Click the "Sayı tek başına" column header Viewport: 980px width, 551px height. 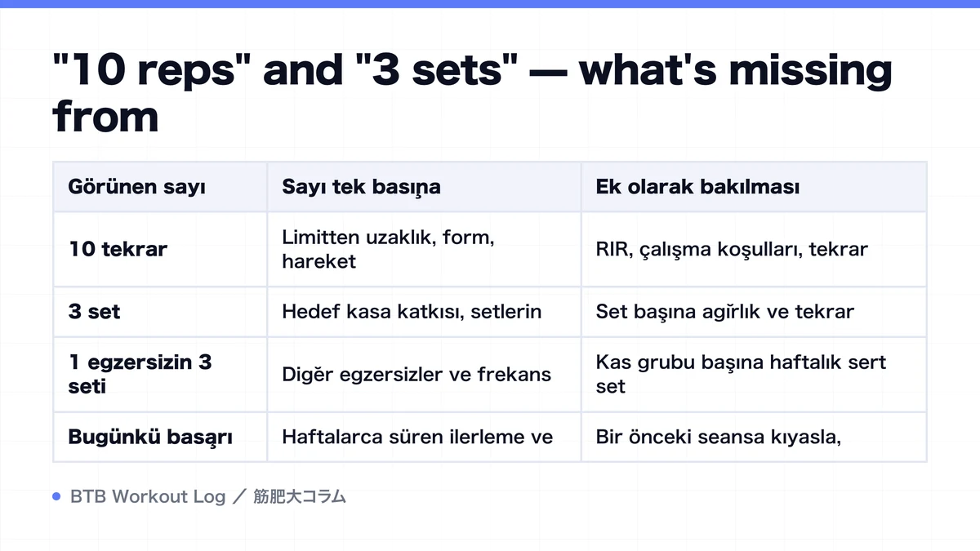tap(424, 187)
